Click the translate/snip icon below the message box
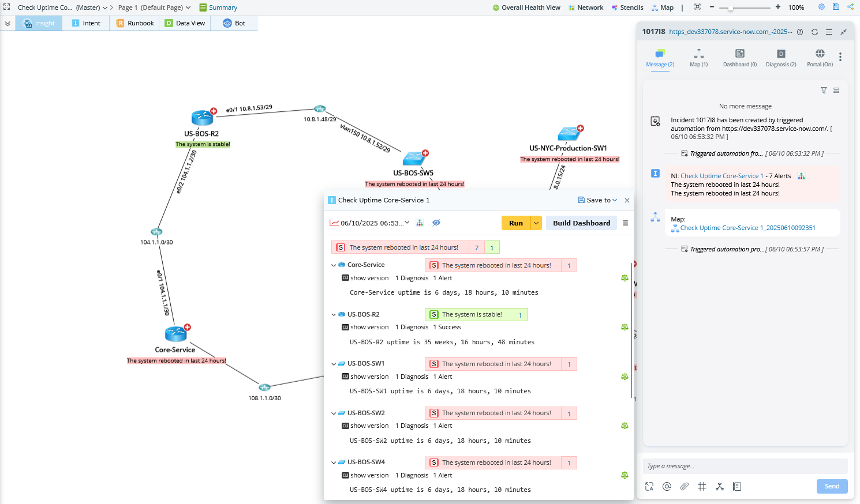This screenshot has width=860, height=504. [x=649, y=486]
